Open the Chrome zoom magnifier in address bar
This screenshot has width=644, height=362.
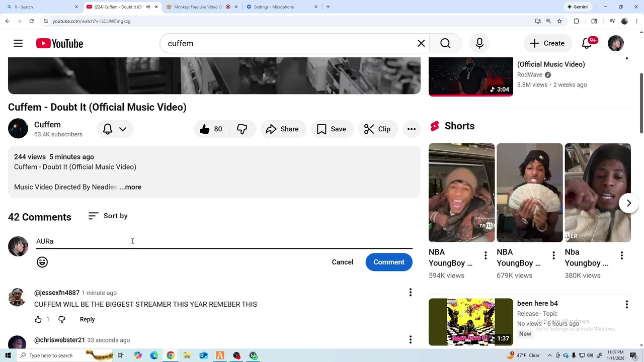[x=548, y=21]
